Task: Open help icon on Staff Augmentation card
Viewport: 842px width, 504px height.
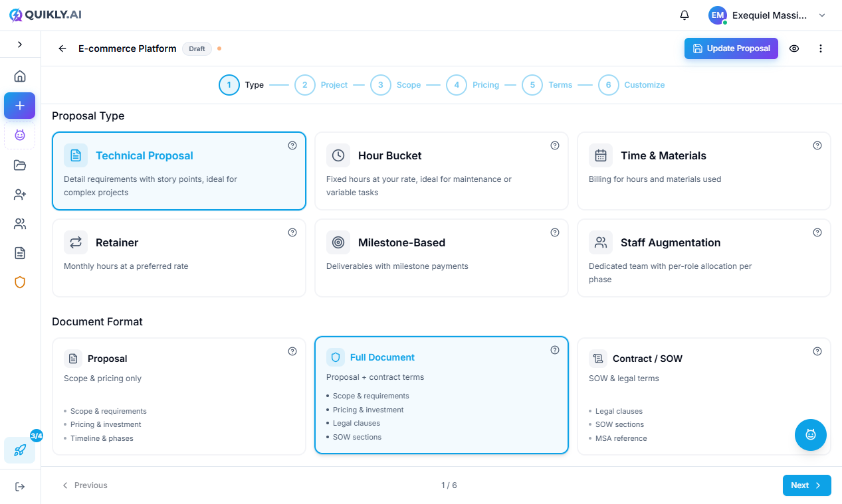Action: (x=817, y=232)
